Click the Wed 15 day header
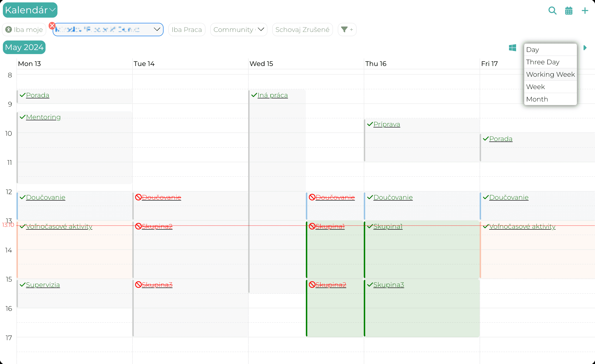This screenshot has width=595, height=364. pyautogui.click(x=261, y=64)
